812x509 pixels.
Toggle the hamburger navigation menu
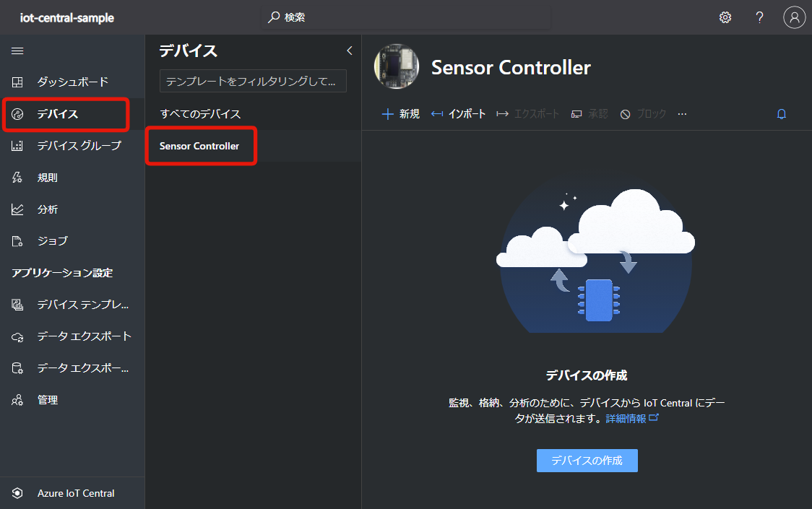pyautogui.click(x=17, y=51)
